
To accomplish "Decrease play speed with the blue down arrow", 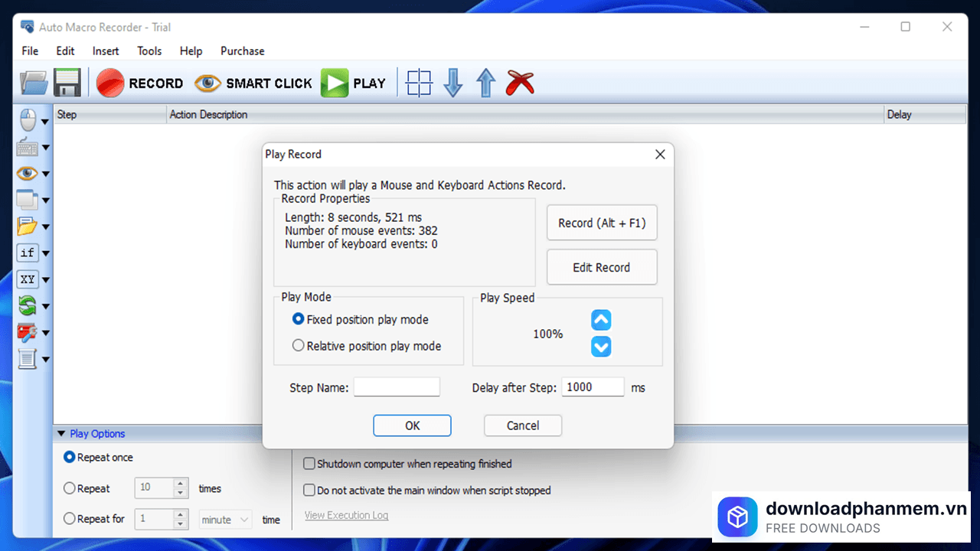I will click(601, 347).
